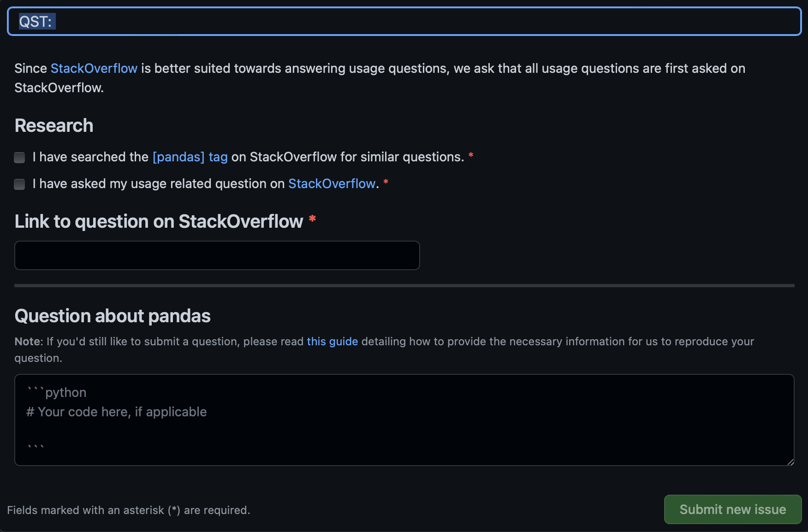
Task: Grab the text area resize handle corner
Action: [x=790, y=462]
